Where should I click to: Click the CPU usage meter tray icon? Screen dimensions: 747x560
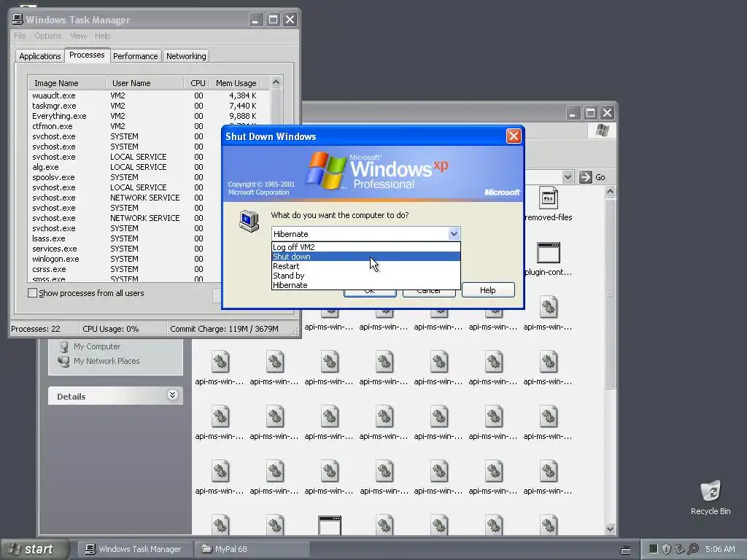point(654,549)
